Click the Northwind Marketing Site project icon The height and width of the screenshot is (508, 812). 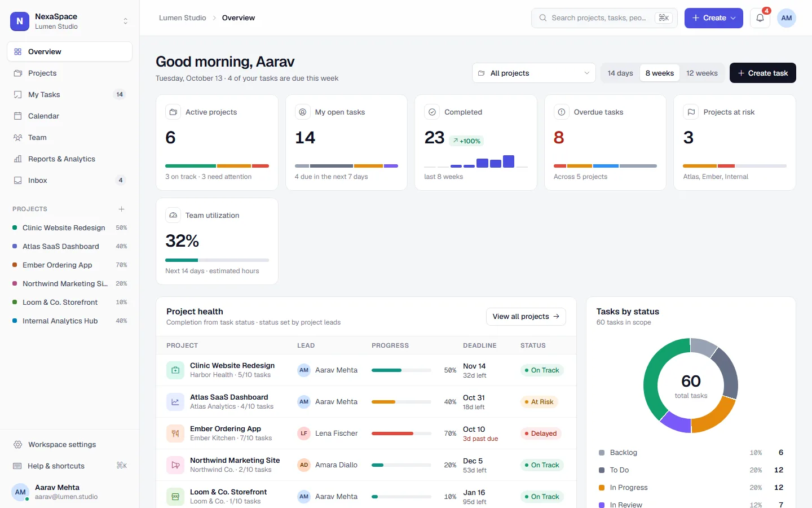(x=175, y=465)
